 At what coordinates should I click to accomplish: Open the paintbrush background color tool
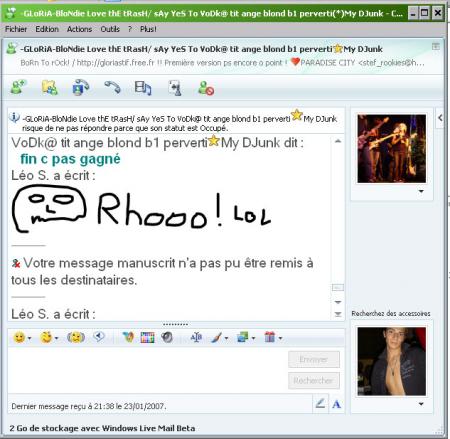pos(216,338)
